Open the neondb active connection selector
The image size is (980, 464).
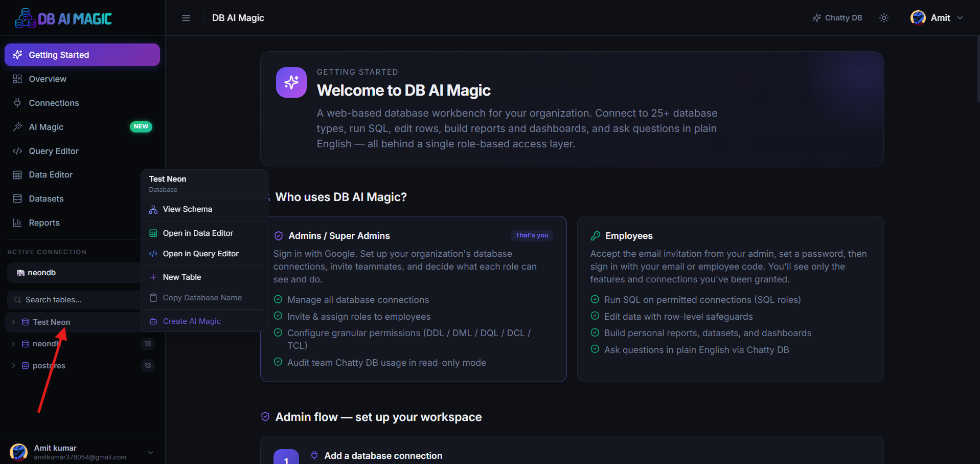pos(74,273)
